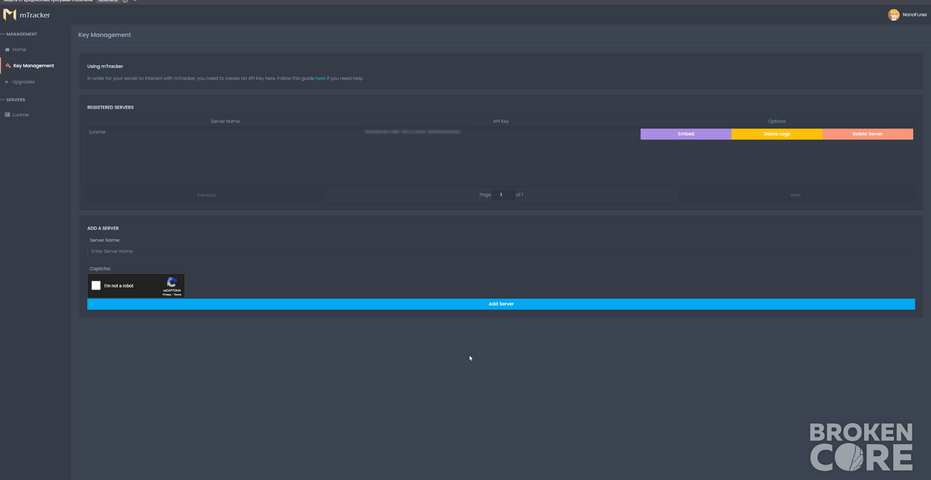Go to the Home sidebar item
Image resolution: width=931 pixels, height=480 pixels.
click(x=19, y=49)
